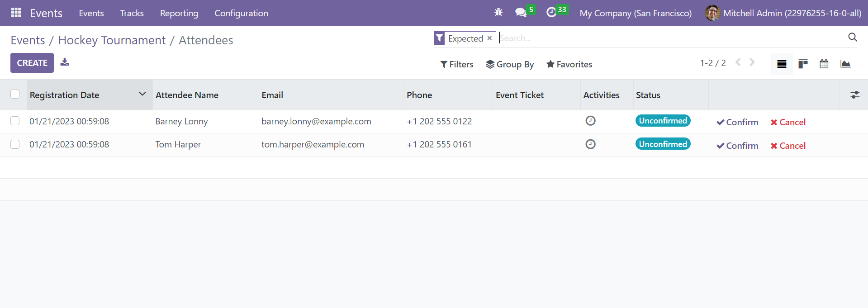Open optional columns settings dropdown
Viewport: 868px width, 308px height.
tap(855, 95)
